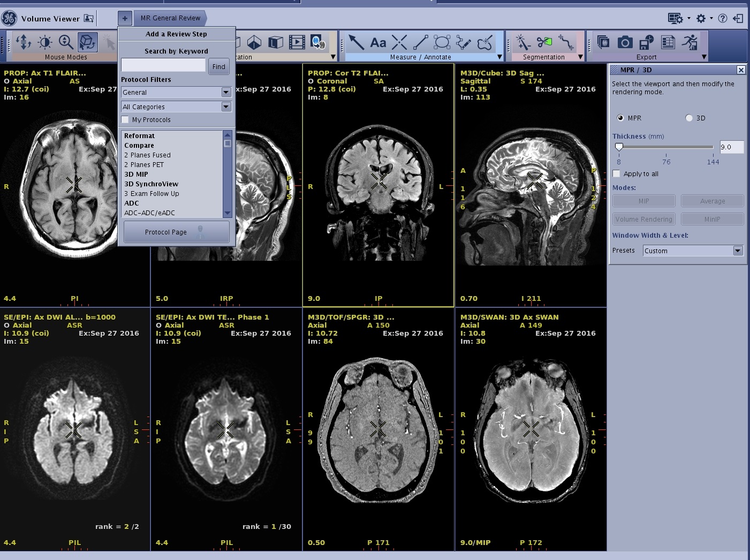Enable the My Protocols checkbox

[x=125, y=120]
